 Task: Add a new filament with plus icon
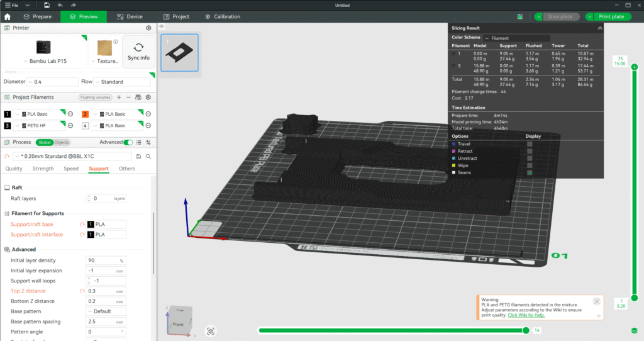[x=119, y=98]
